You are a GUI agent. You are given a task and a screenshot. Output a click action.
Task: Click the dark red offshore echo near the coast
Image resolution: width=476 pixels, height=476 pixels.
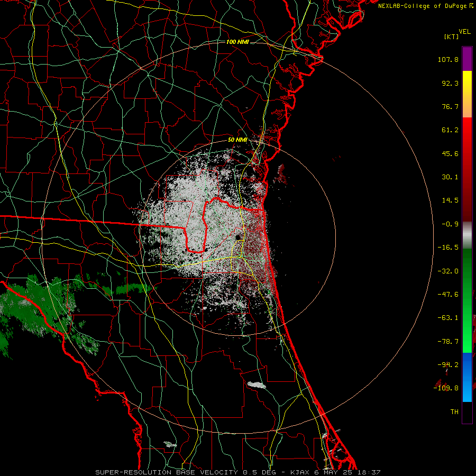281,175
